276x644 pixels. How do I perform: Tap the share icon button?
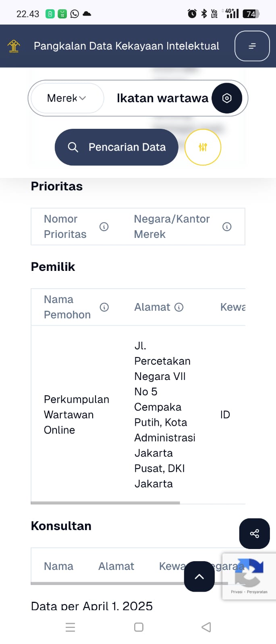click(255, 534)
